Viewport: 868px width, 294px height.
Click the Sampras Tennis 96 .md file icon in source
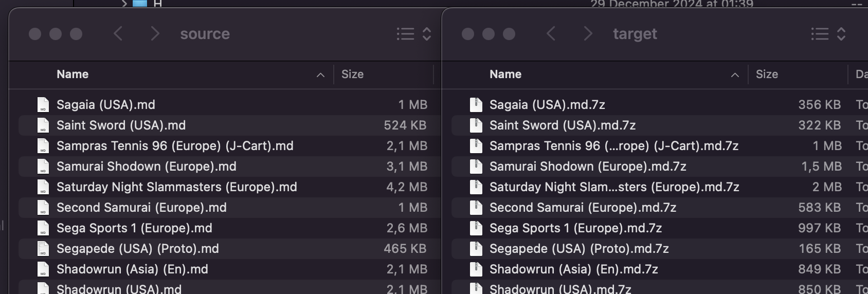pos(43,146)
